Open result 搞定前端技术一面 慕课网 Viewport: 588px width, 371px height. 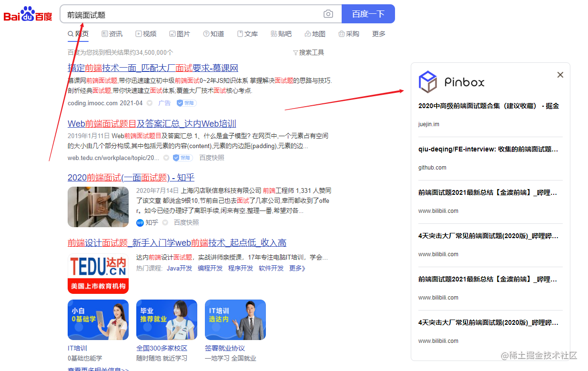pos(153,68)
